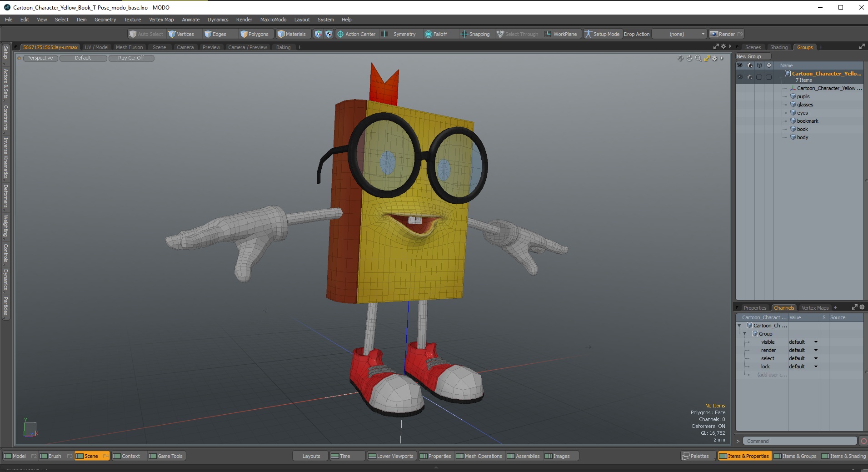Click the viewport options arrow next to gear
This screenshot has width=868, height=472.
(722, 58)
